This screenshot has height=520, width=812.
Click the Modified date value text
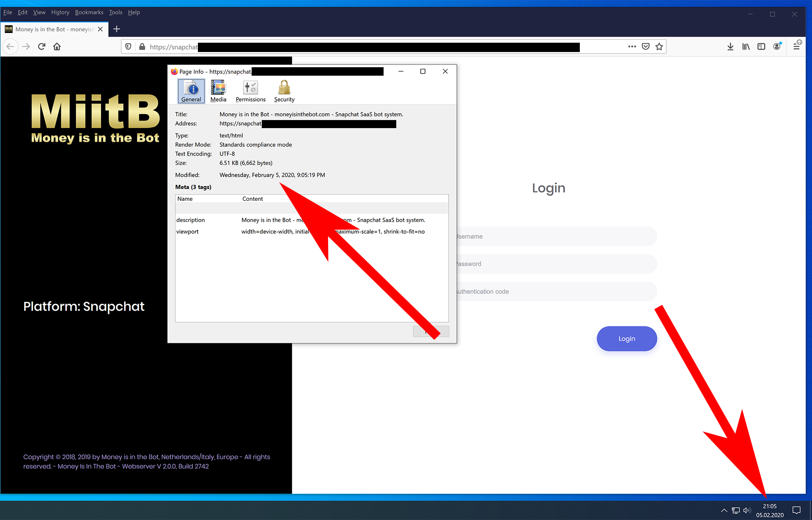coord(272,175)
